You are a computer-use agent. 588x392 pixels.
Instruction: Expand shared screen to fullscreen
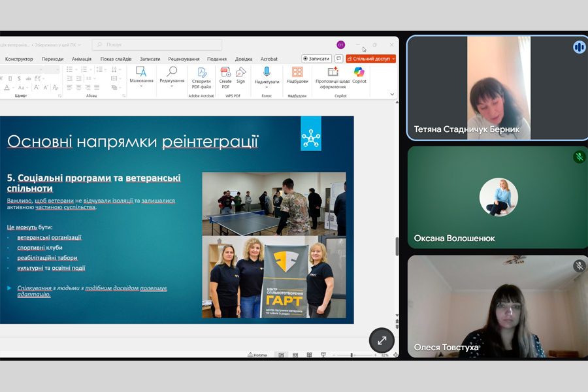tap(382, 340)
